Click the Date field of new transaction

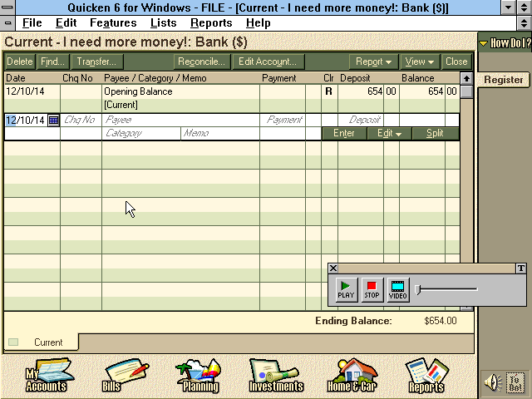click(26, 120)
